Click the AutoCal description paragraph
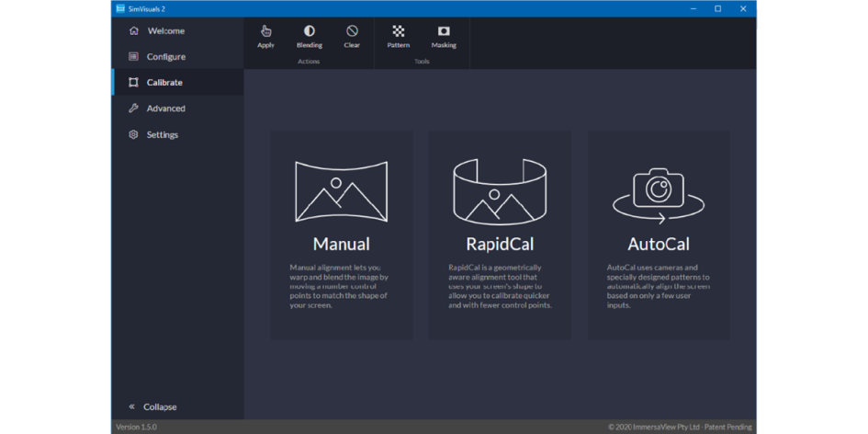The height and width of the screenshot is (434, 868). [659, 286]
